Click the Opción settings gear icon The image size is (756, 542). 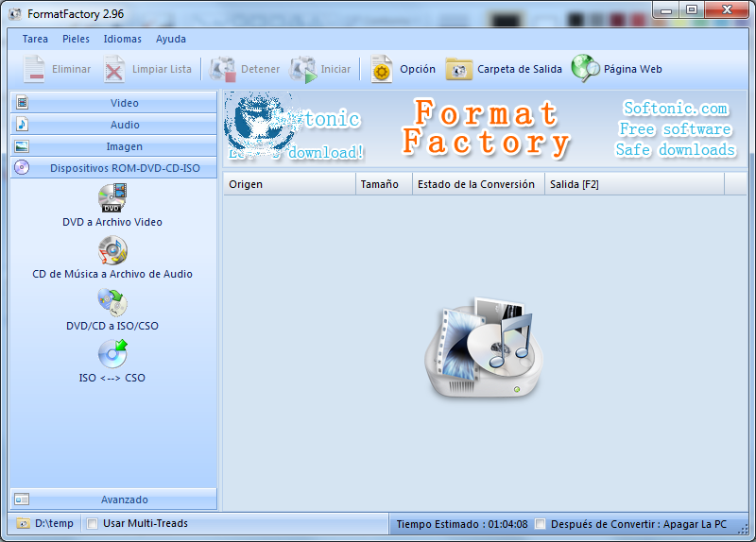pos(381,69)
